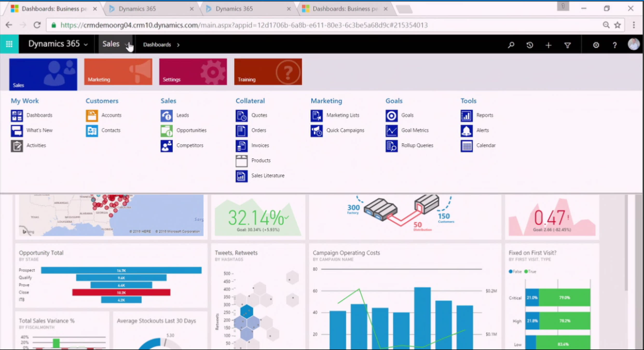Click the Sales Literature icon

point(242,176)
